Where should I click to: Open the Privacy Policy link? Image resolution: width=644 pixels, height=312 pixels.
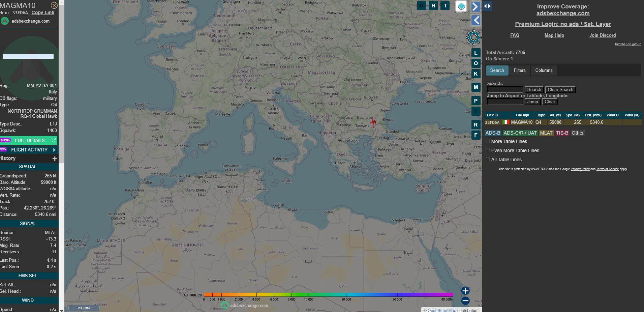(x=580, y=169)
